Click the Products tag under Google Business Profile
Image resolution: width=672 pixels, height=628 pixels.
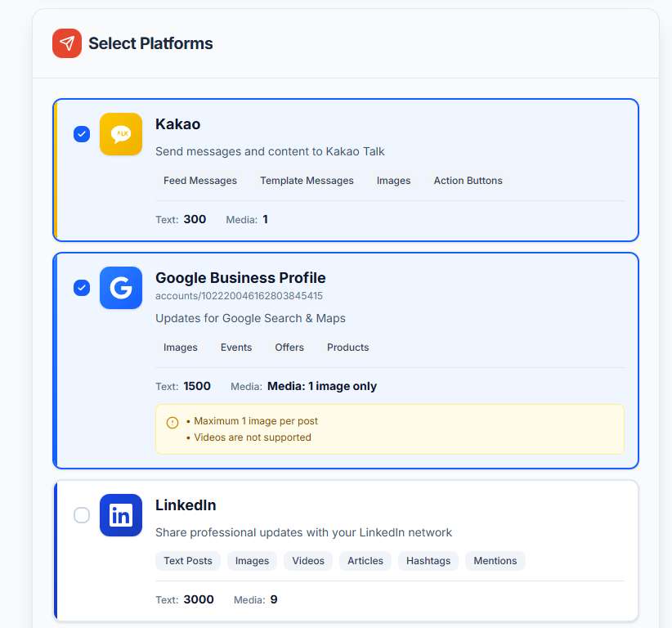347,347
